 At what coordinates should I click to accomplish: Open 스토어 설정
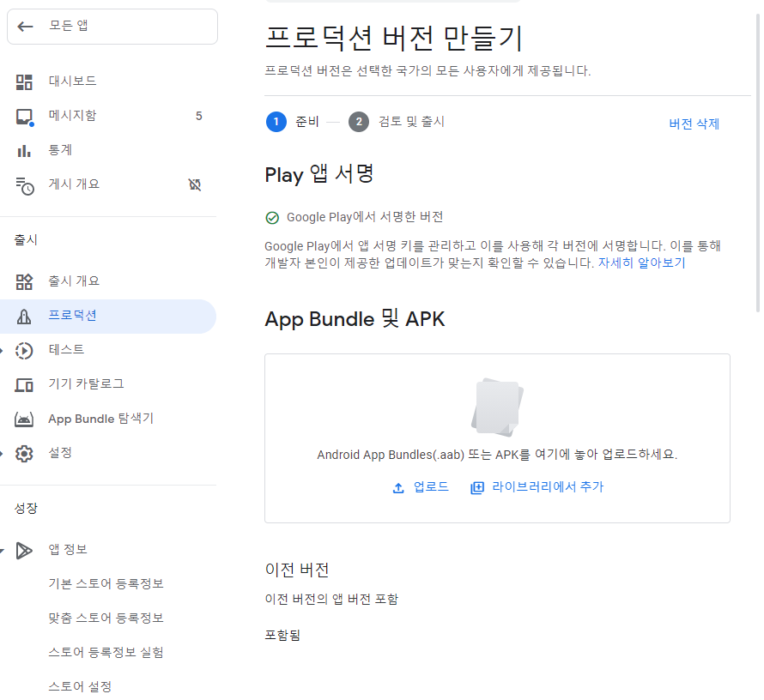pyautogui.click(x=80, y=687)
